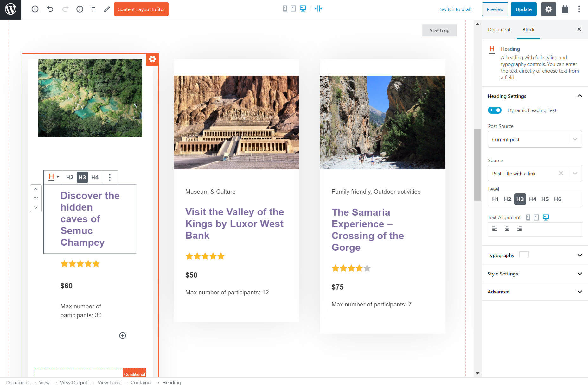588x385 pixels.
Task: Open the content structure info icon
Action: (x=80, y=9)
